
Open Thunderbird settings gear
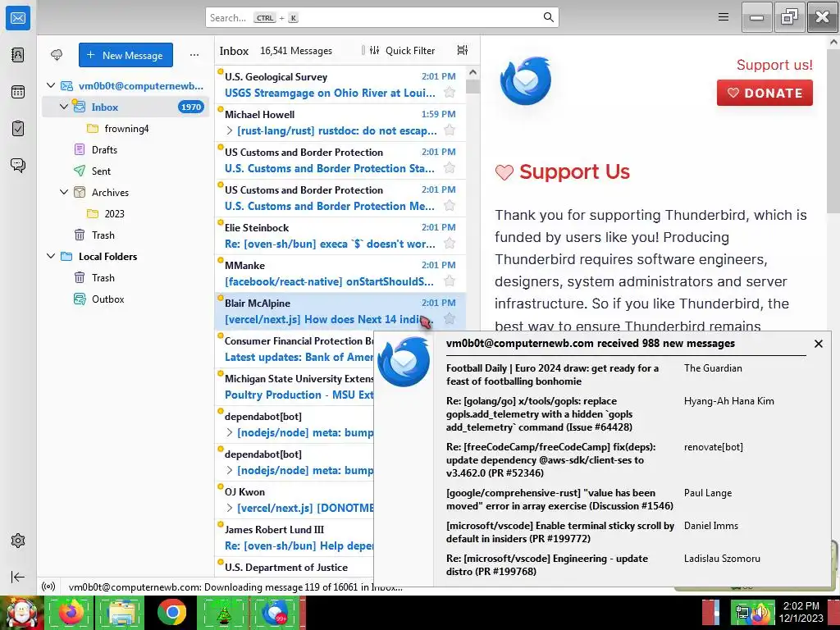pyautogui.click(x=18, y=541)
